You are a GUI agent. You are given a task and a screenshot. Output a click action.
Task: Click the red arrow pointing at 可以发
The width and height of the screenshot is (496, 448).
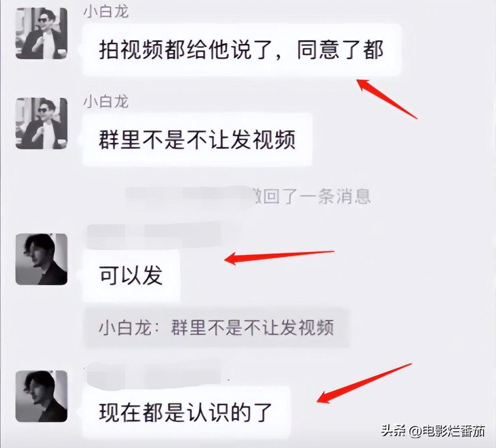point(279,257)
